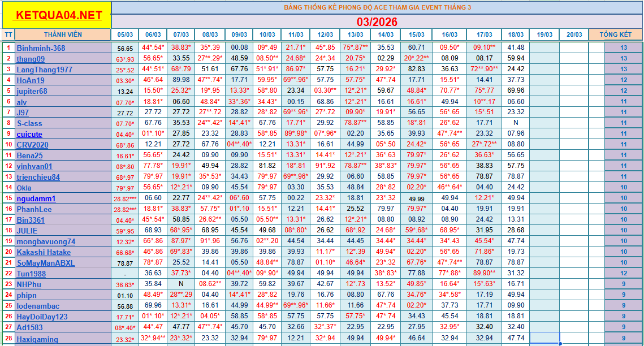Open SoMayManABXL member link
Screen dimensions: 644x346
pos(45,263)
